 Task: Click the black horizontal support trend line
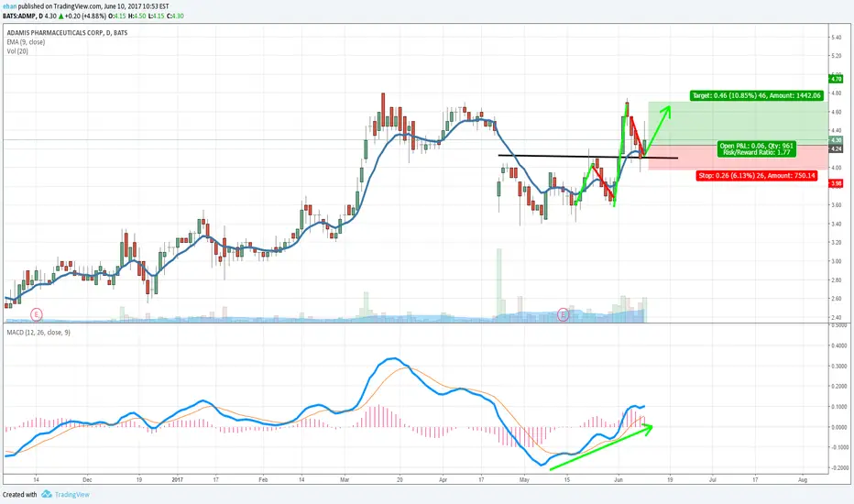[x=588, y=157]
